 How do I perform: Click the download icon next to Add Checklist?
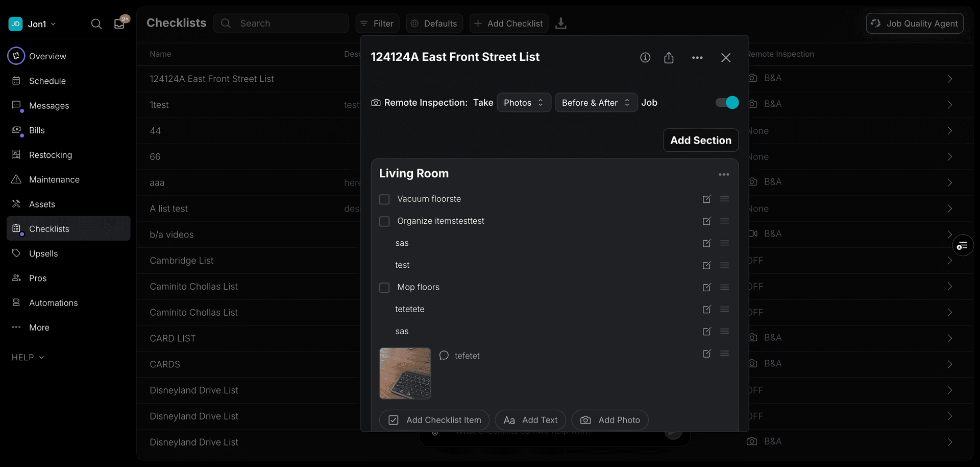tap(561, 24)
